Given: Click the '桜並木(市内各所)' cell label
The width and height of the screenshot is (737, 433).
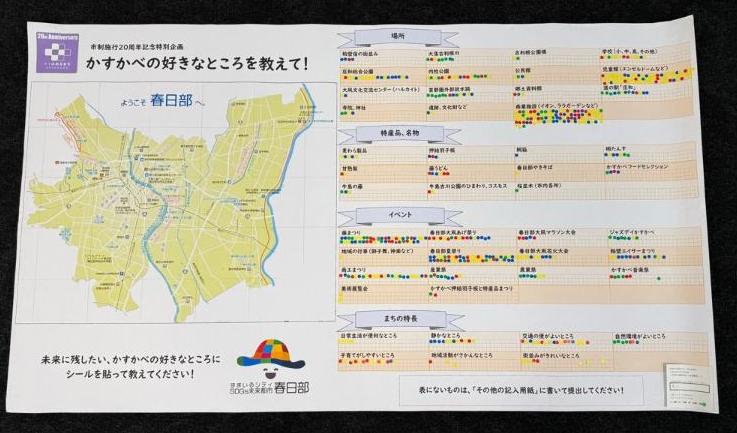Looking at the screenshot, I should tap(539, 186).
